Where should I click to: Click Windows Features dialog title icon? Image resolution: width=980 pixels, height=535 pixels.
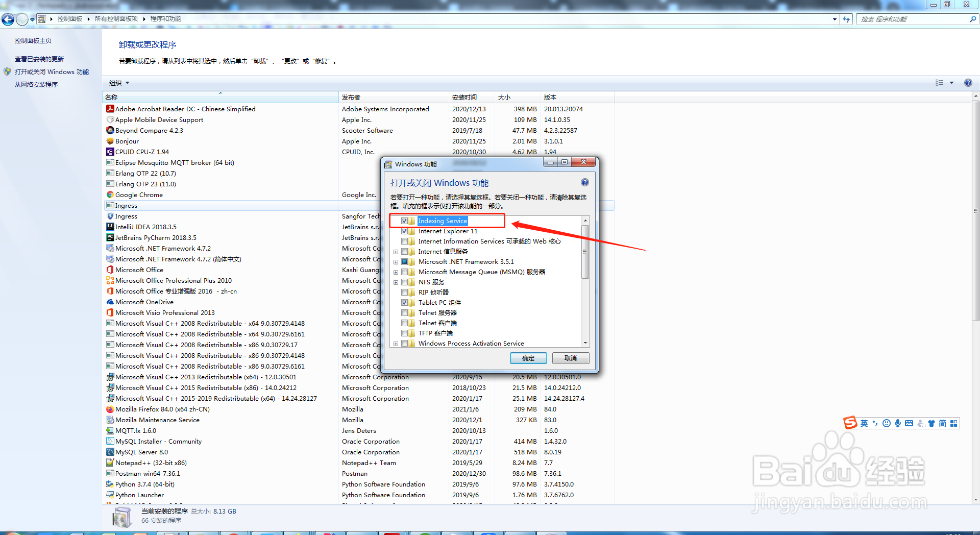388,164
